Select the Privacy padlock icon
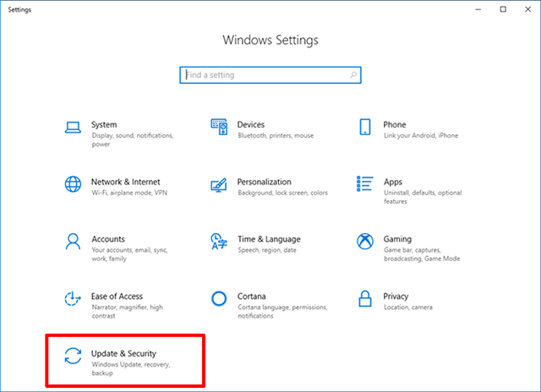 coord(365,298)
